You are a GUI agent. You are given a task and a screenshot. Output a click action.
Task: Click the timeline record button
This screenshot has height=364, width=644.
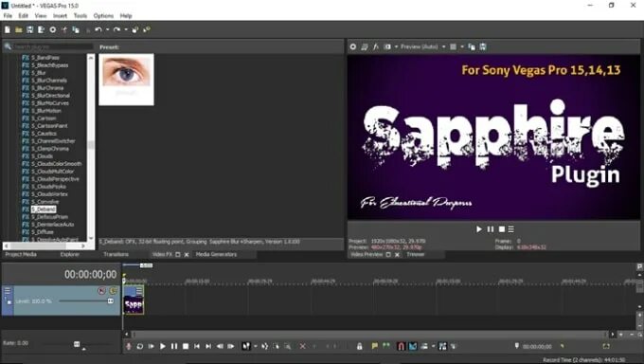tap(129, 346)
